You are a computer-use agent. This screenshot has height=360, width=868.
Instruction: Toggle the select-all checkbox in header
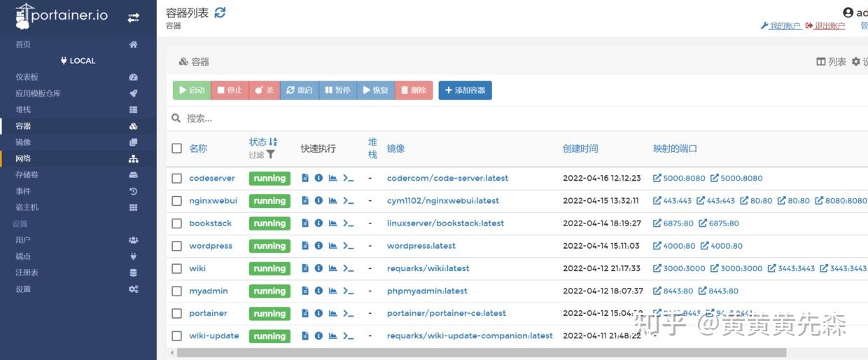click(x=176, y=148)
